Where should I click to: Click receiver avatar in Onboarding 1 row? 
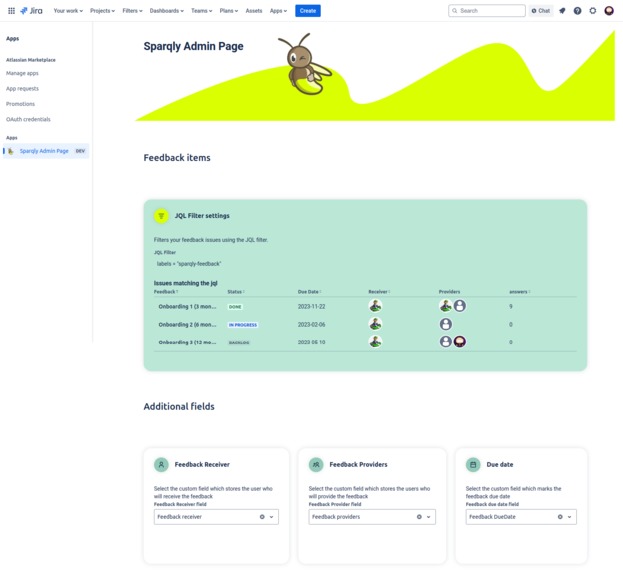point(375,306)
